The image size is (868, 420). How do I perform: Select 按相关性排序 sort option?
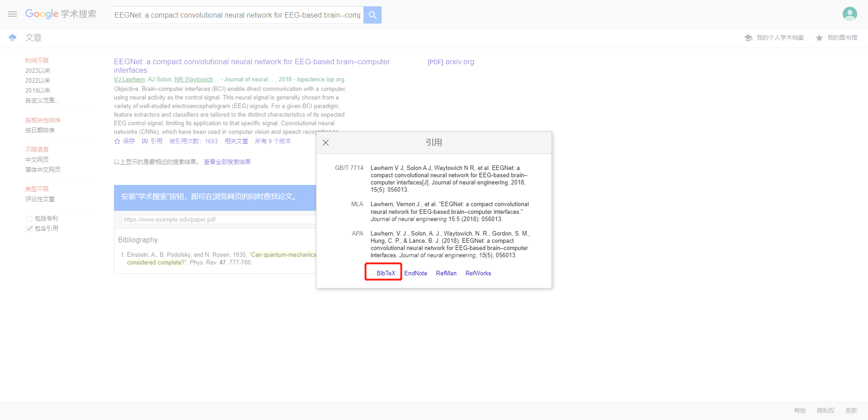[x=43, y=120]
